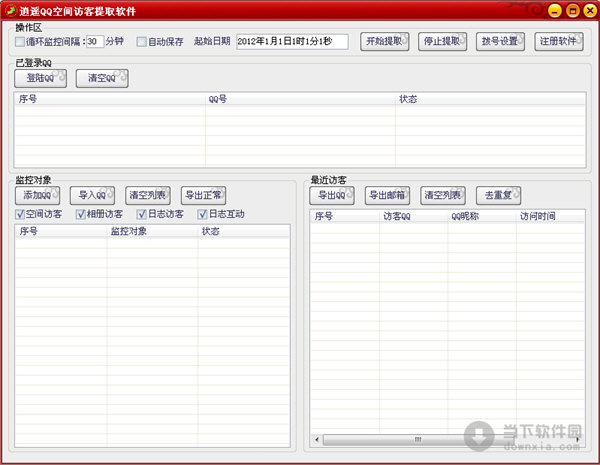Clear the monitored objects list with 清空列表
The image size is (600, 465).
pos(148,196)
